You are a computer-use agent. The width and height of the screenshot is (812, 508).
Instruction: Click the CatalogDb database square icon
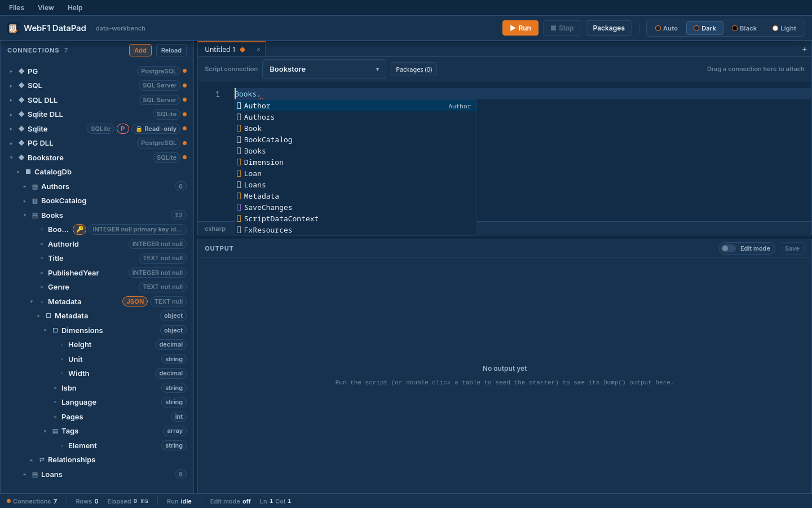pyautogui.click(x=28, y=172)
